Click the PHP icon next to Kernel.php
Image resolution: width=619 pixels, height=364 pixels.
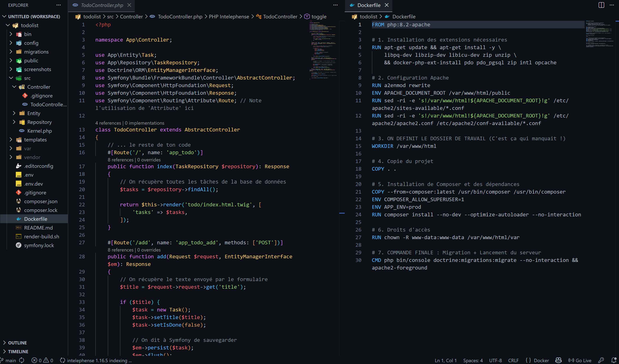22,131
